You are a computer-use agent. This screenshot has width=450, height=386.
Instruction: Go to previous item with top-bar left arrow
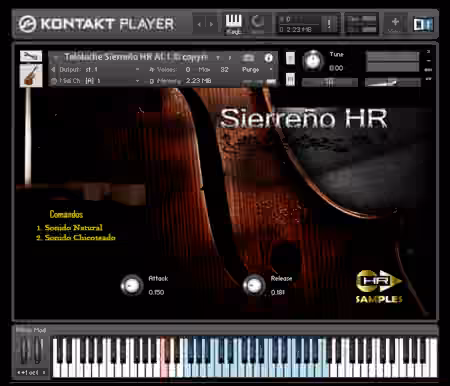coord(199,24)
